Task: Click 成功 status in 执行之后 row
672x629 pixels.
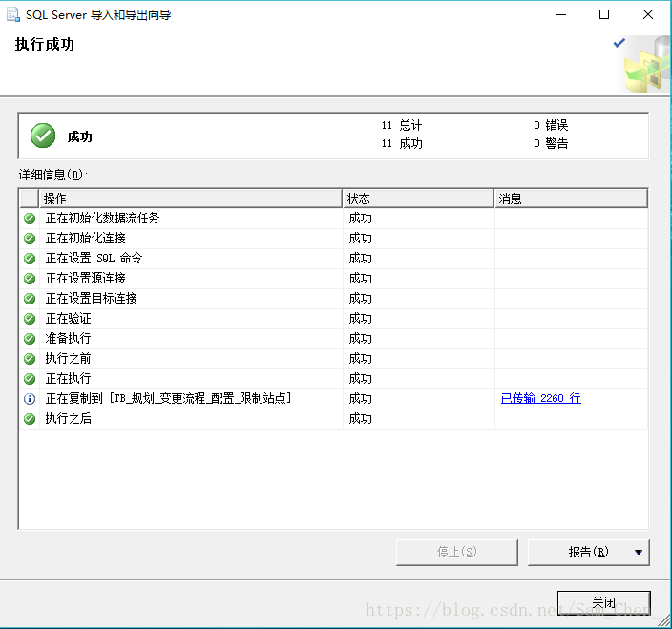Action: [360, 418]
